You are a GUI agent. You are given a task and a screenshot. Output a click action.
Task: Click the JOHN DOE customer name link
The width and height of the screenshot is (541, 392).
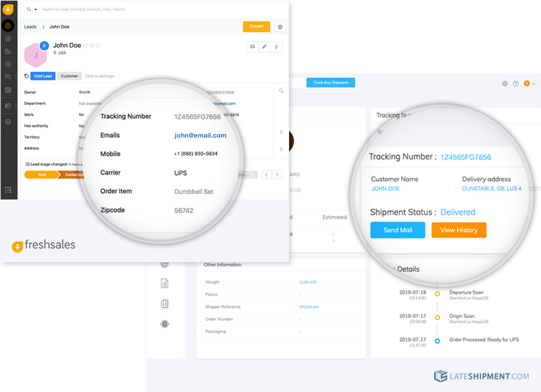click(x=385, y=188)
